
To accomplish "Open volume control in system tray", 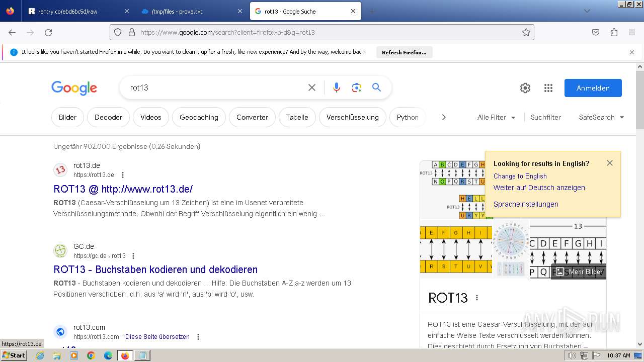I will [572, 355].
